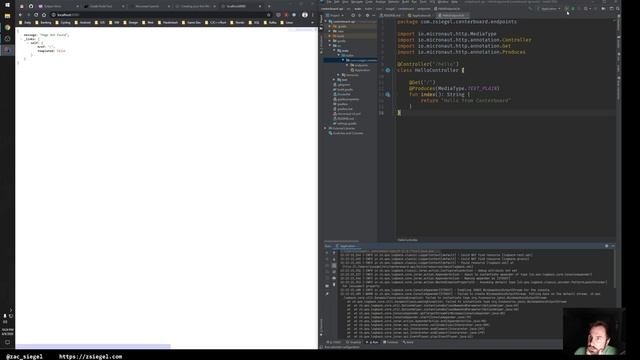640x360 pixels.
Task: Collapse the project root folder in tree
Action: [x=326, y=22]
